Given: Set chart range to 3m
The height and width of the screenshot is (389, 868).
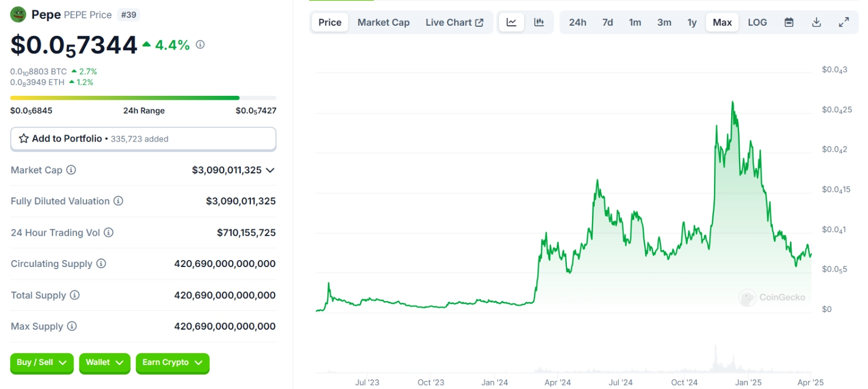Looking at the screenshot, I should pos(664,22).
